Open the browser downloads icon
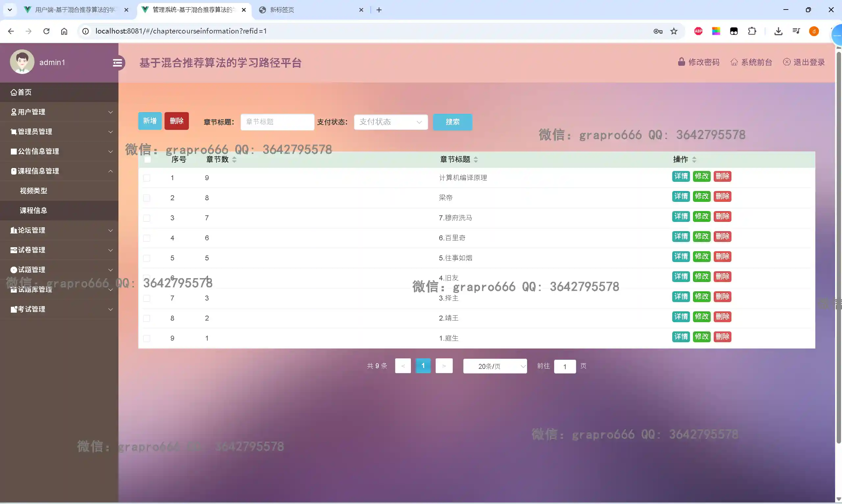 pos(778,31)
